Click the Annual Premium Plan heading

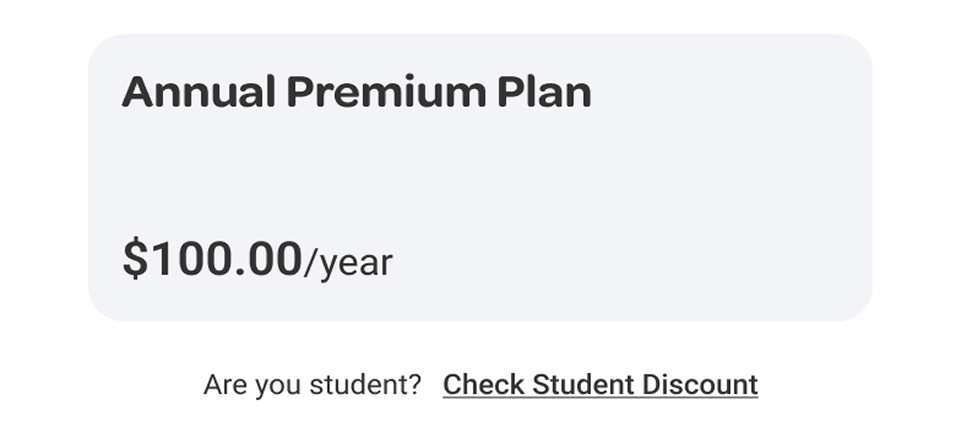[x=357, y=92]
